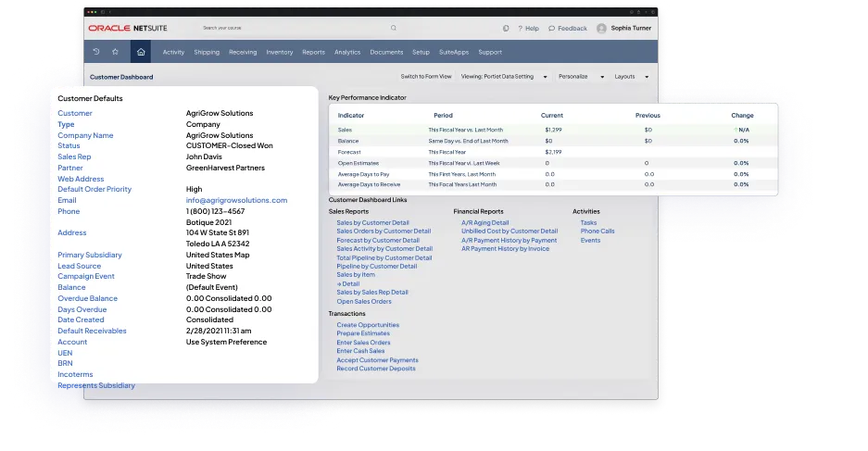Click Accept Customer Payments link
Screen dimensions: 868x451
click(x=378, y=360)
